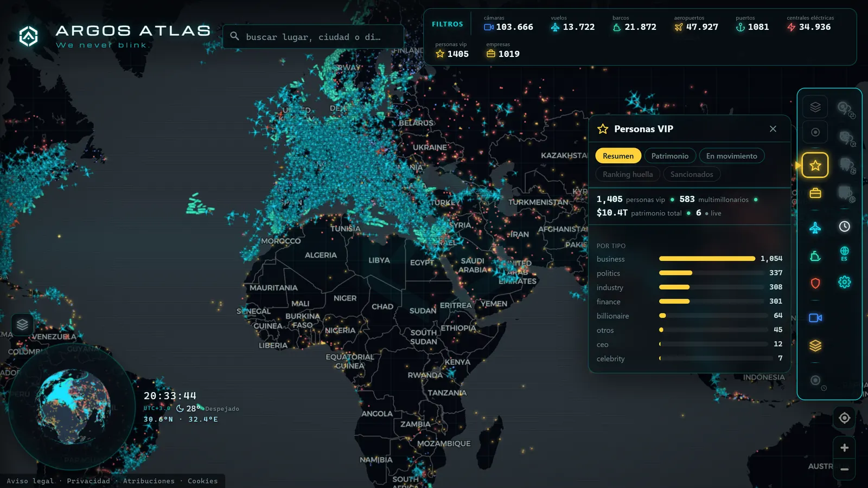Image resolution: width=868 pixels, height=488 pixels.
Task: Switch to the Patrimonio tab
Action: pos(669,156)
